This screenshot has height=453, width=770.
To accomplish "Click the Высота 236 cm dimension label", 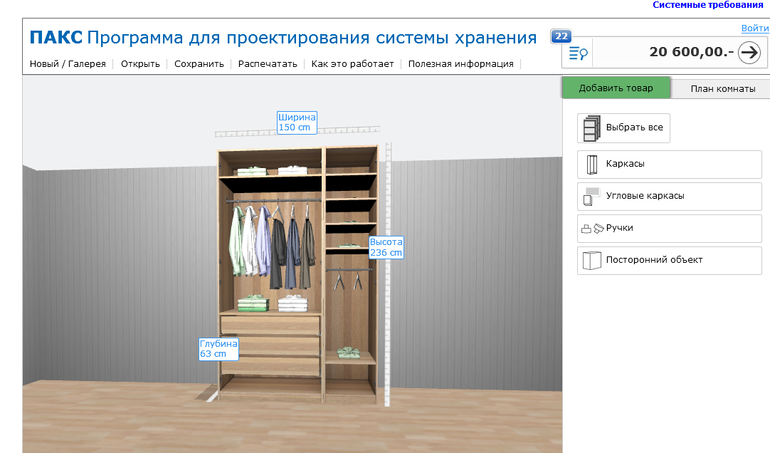I will [385, 247].
